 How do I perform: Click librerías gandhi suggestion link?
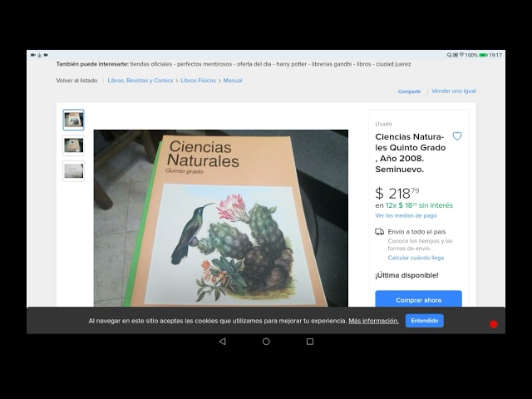(x=332, y=64)
